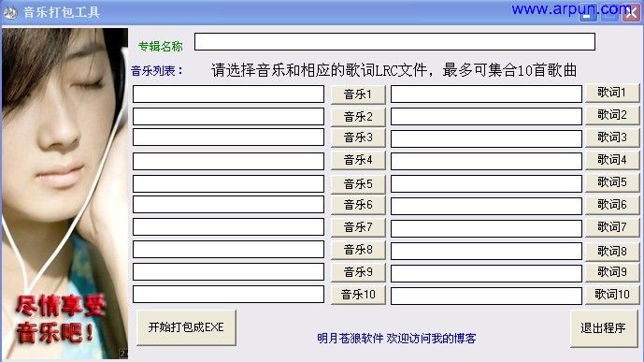This screenshot has width=644, height=362.
Task: Focus the music path field beside 音乐1
Action: [x=228, y=94]
